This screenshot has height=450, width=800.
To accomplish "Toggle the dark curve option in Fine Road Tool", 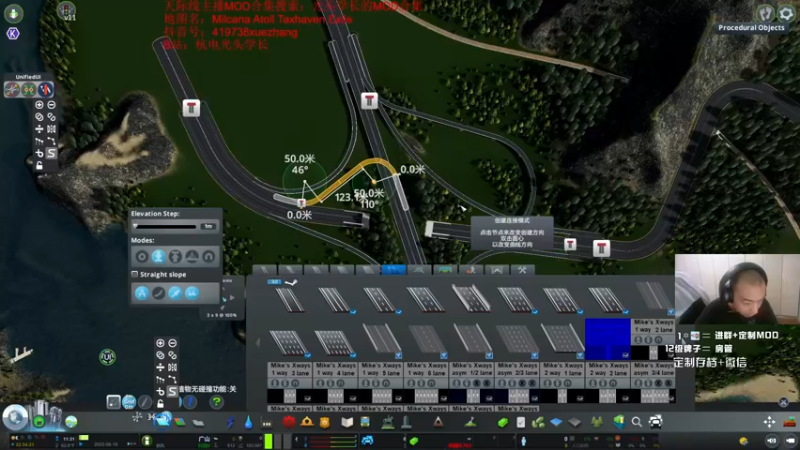I will [159, 293].
